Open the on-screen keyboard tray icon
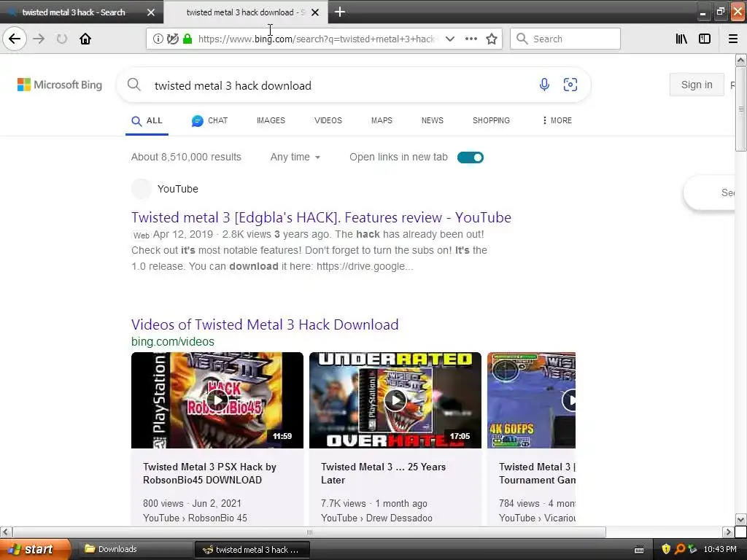 coord(639,550)
